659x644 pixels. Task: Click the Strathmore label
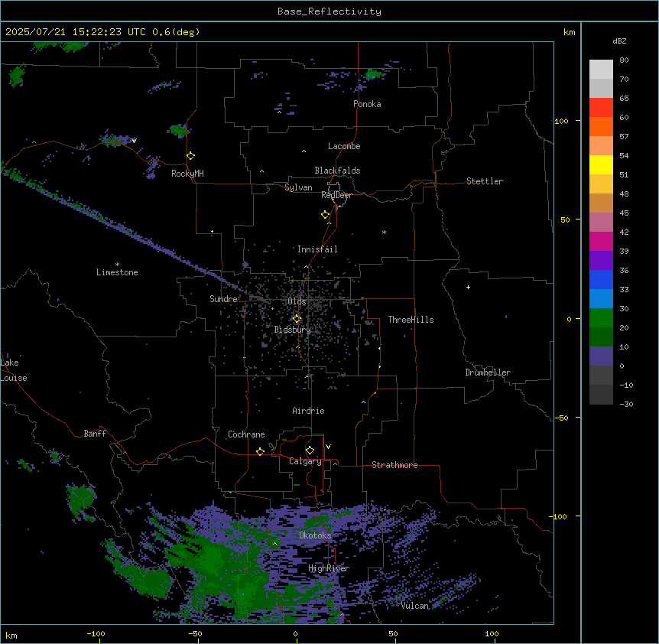(394, 465)
